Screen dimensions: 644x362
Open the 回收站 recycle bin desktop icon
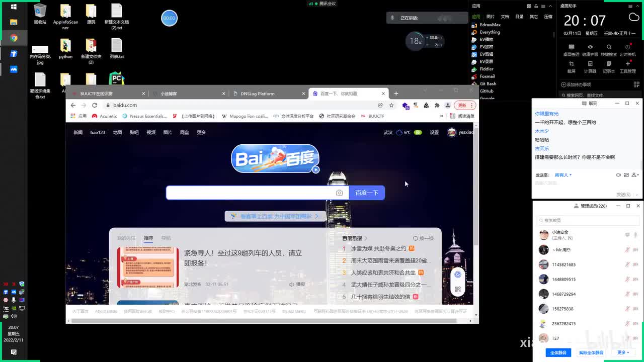(40, 14)
